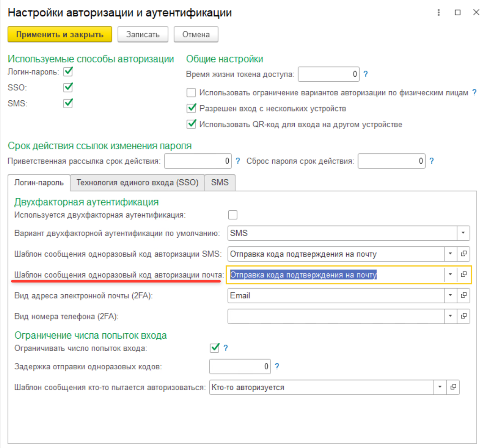Open the three-dot more options menu

tap(439, 13)
